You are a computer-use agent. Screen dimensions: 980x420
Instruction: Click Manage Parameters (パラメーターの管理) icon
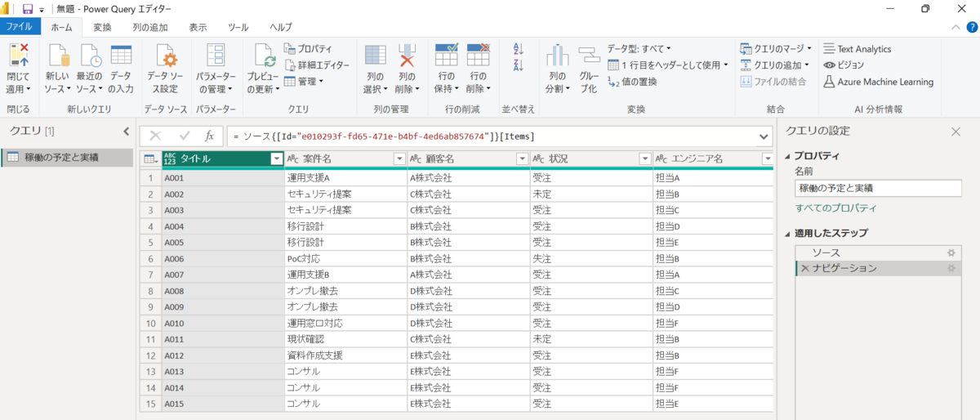pos(216,56)
